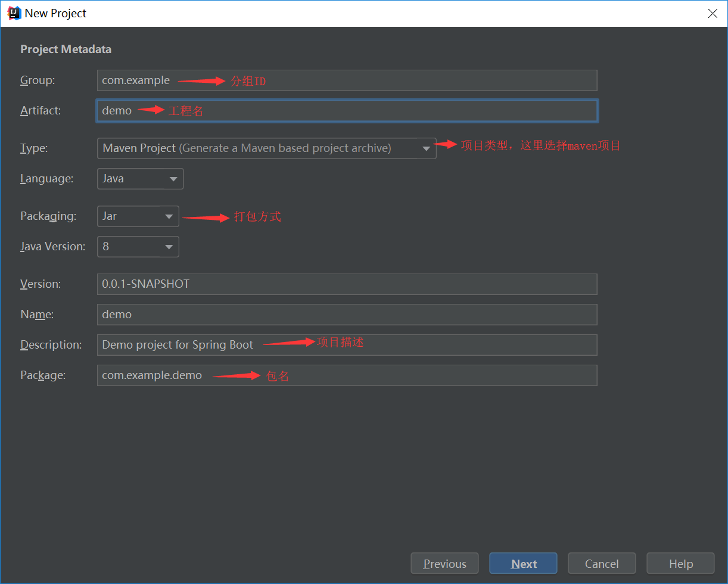The image size is (728, 584).
Task: Click the Version input field
Action: pos(347,284)
